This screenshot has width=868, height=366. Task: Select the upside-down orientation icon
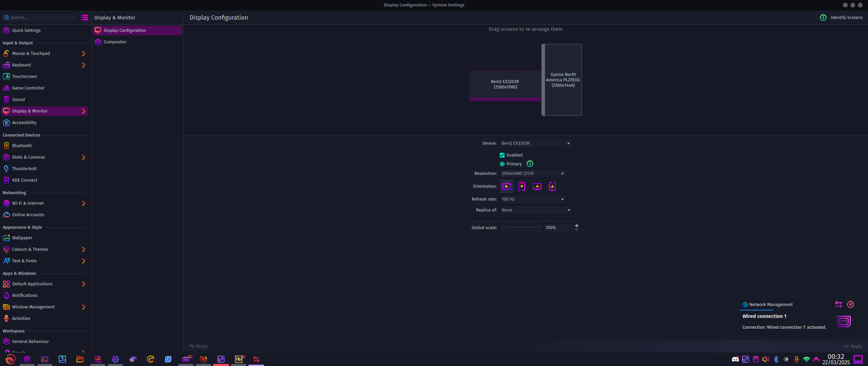point(537,186)
